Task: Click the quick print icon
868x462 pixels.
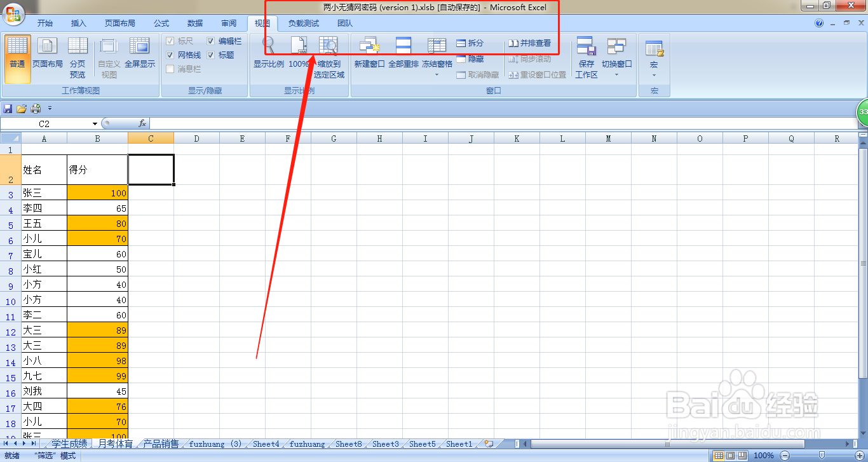Action: coord(36,108)
